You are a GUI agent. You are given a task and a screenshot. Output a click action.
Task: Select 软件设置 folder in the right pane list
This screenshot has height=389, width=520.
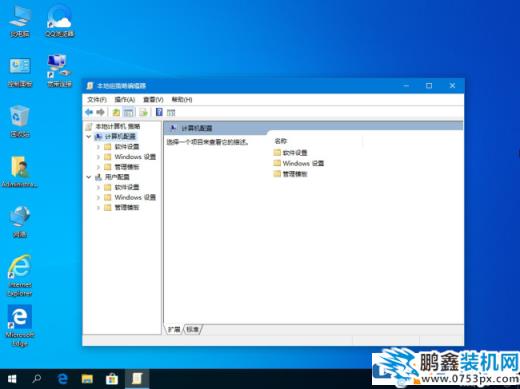pyautogui.click(x=290, y=153)
